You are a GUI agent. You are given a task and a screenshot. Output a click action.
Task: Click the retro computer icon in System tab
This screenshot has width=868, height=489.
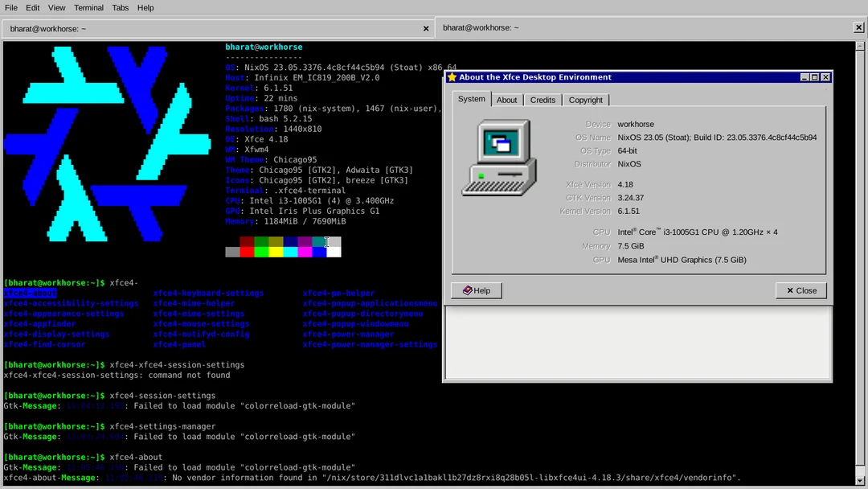499,158
